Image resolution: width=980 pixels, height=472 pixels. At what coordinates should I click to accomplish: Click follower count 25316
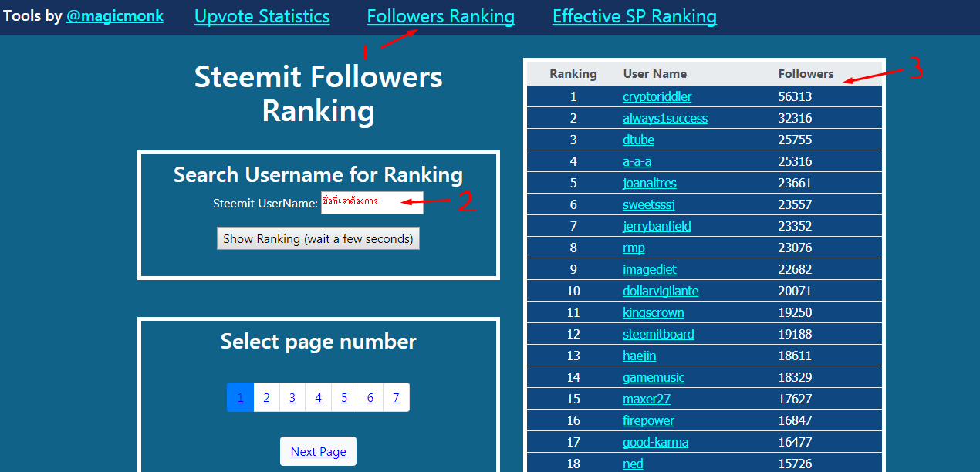pos(795,161)
